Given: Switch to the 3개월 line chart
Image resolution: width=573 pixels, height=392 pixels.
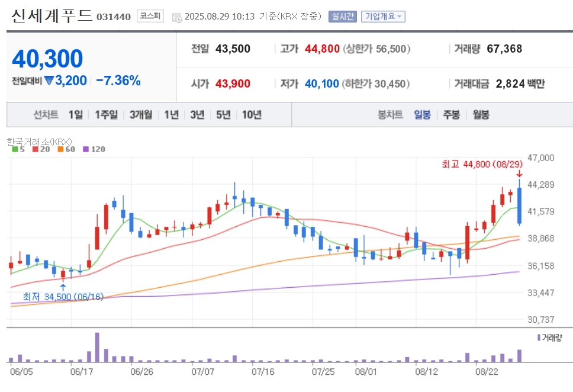Looking at the screenshot, I should click(141, 115).
